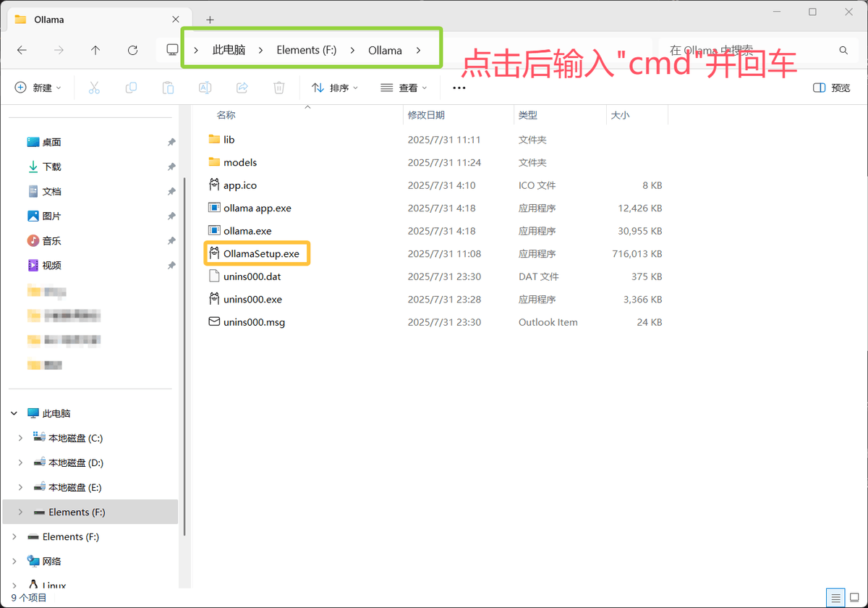
Task: Click the chevron after Ollama in the address bar
Action: pyautogui.click(x=418, y=50)
